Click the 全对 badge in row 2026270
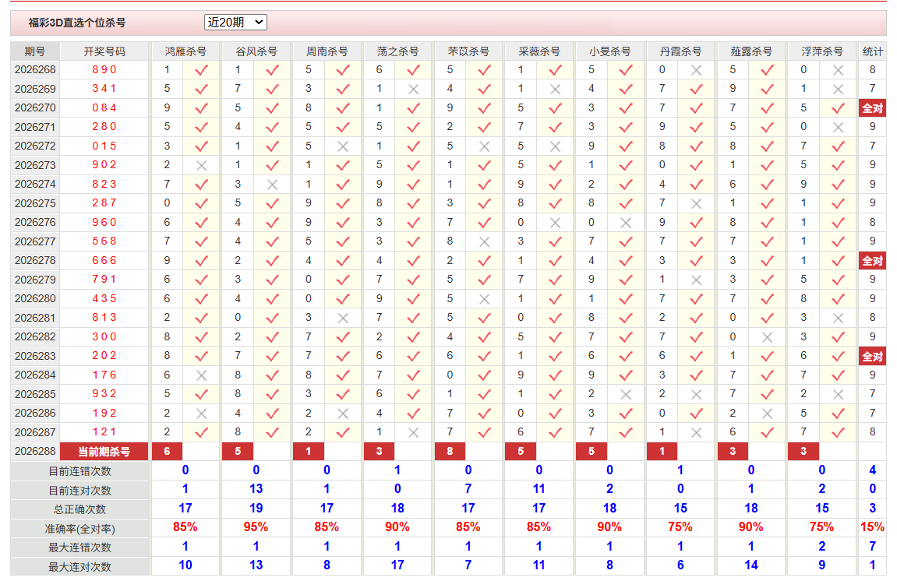The image size is (897, 588). coord(872,108)
